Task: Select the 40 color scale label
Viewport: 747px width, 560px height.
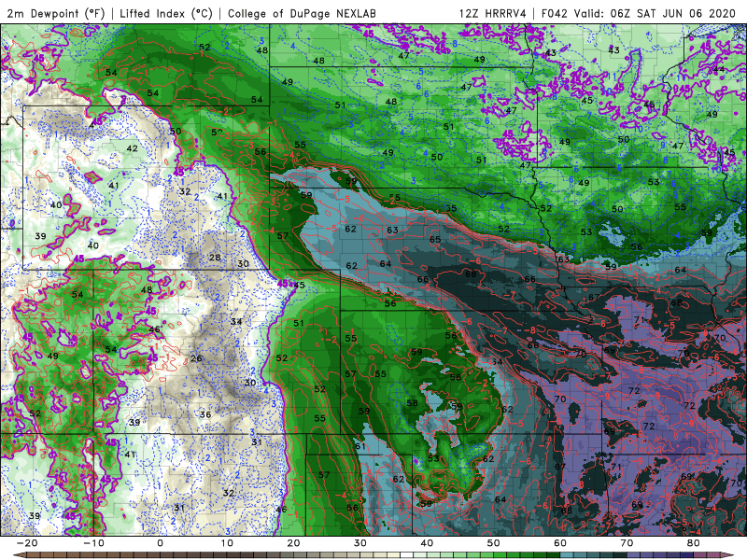Action: [427, 543]
